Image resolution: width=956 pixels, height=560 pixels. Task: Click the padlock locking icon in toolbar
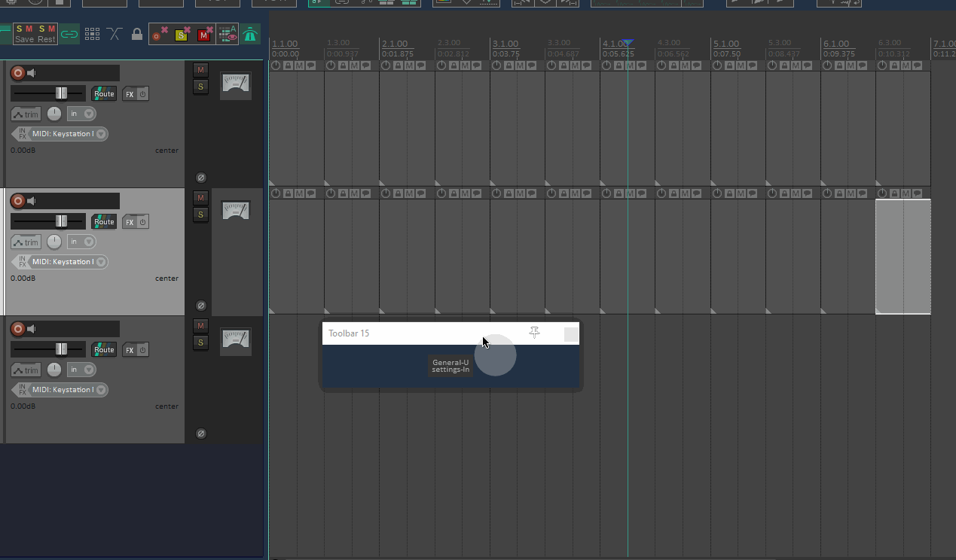[x=136, y=34]
